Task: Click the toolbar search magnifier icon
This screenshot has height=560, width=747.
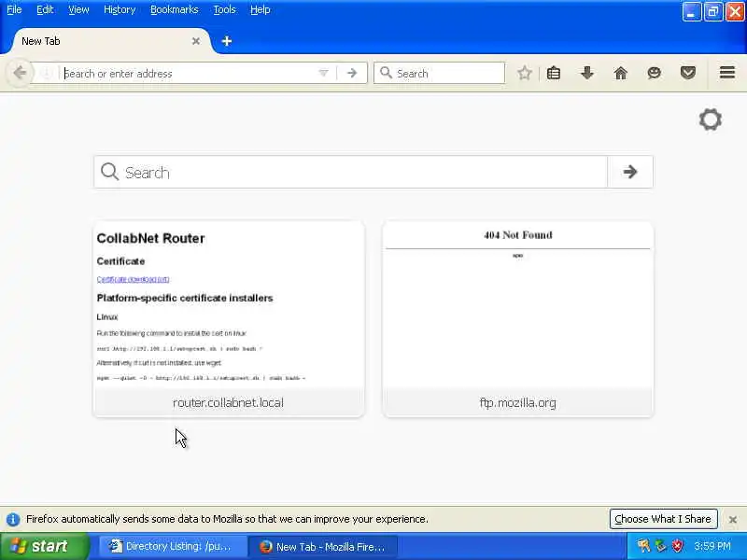Action: (x=386, y=73)
